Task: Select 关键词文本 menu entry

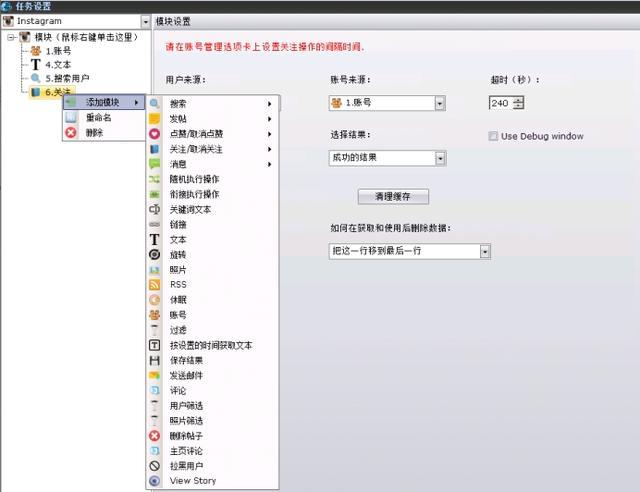Action: tap(212, 209)
